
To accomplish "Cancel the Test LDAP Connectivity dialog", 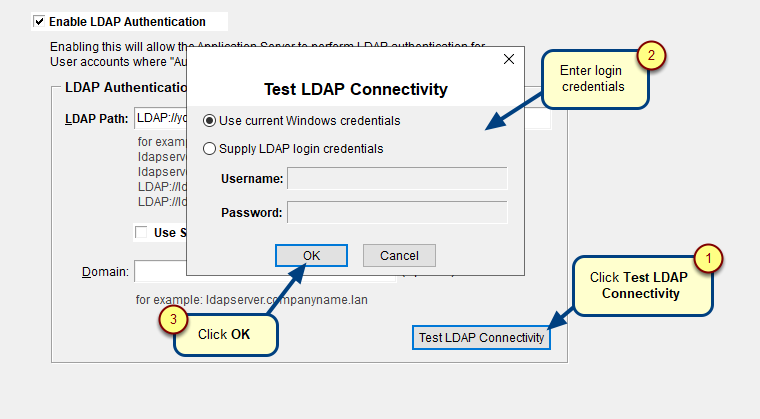I will [399, 256].
